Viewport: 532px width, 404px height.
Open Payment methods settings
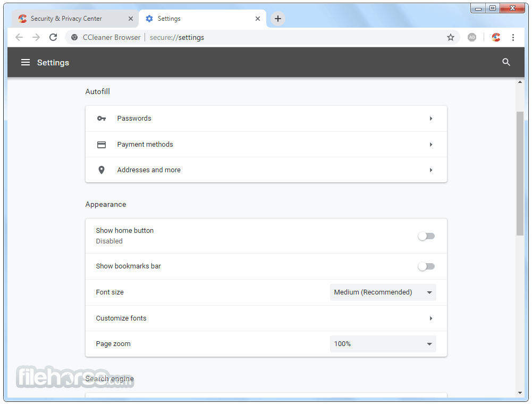coord(266,145)
